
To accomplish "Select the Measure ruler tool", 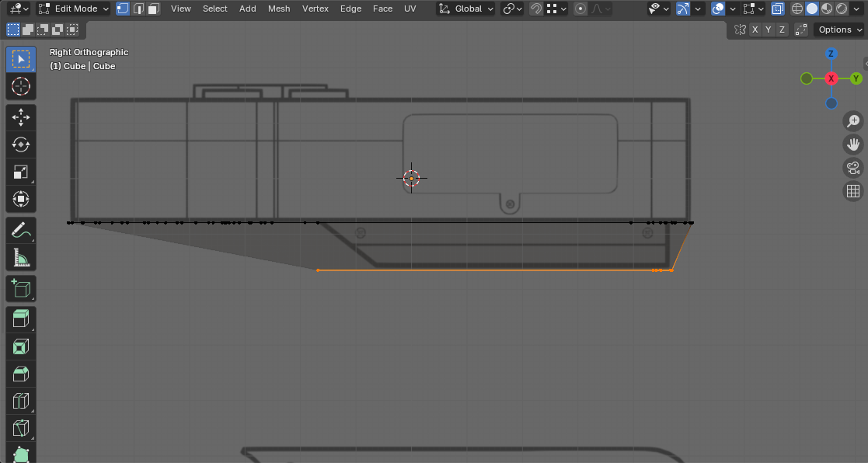I will pyautogui.click(x=20, y=257).
